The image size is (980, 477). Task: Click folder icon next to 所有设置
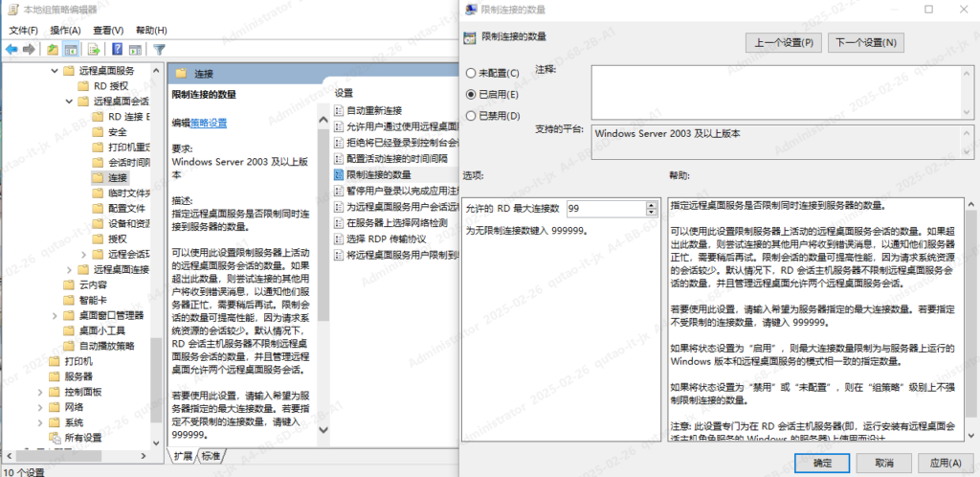[x=55, y=437]
